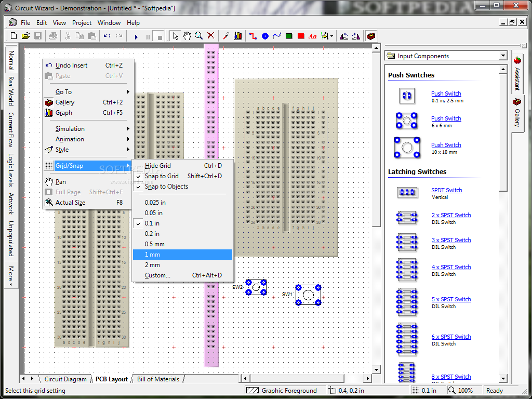Open the SPDT Switch link

446,190
